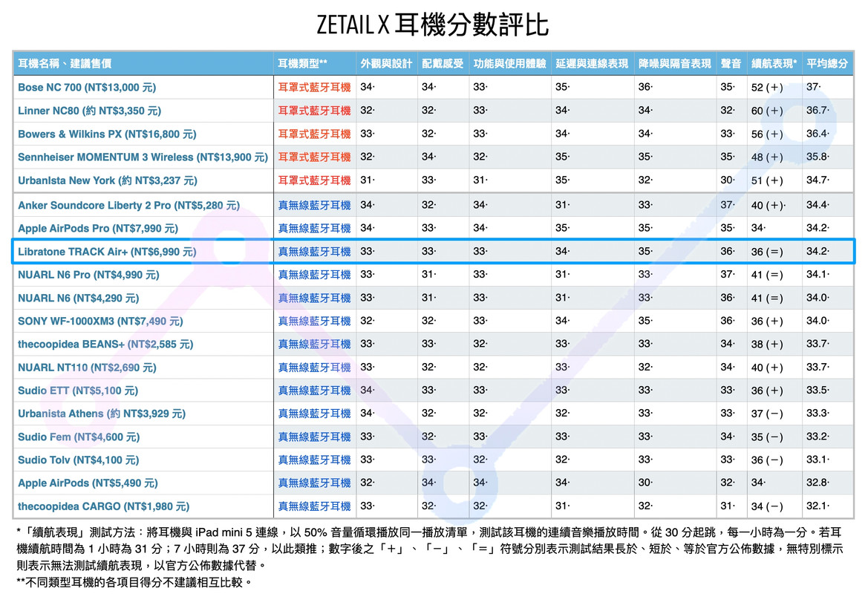
Task: Click the average total 37 for Bose NC 700
Action: (x=813, y=87)
